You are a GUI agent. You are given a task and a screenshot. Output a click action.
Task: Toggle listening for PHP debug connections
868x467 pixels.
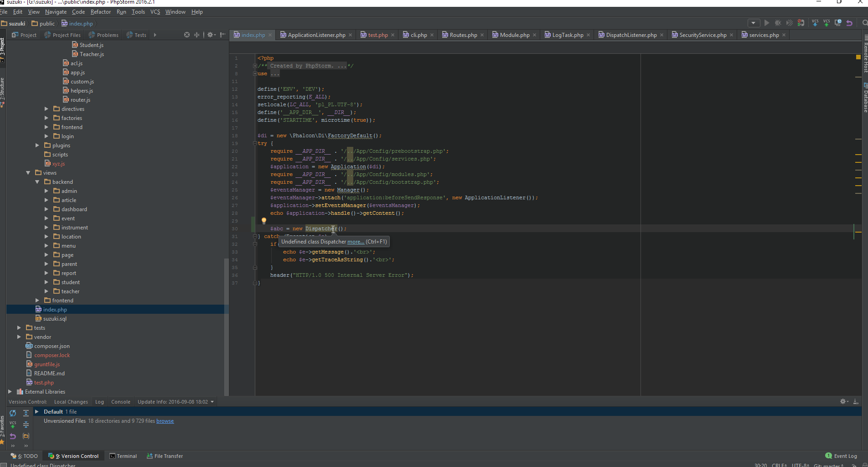[801, 23]
